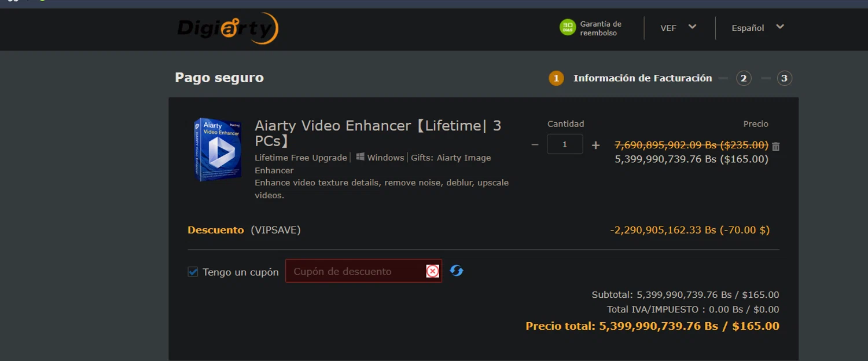
Task: Click the Precio total line
Action: pyautogui.click(x=652, y=326)
